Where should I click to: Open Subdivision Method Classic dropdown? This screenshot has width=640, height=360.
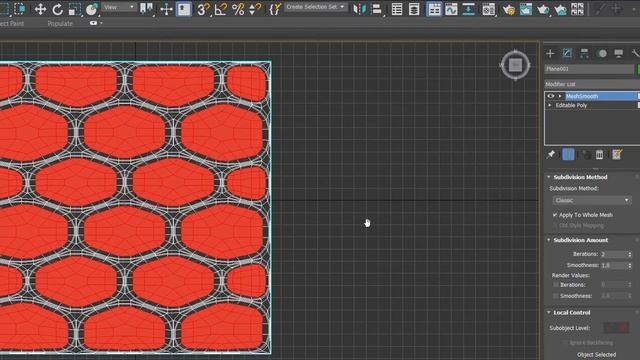tap(592, 200)
